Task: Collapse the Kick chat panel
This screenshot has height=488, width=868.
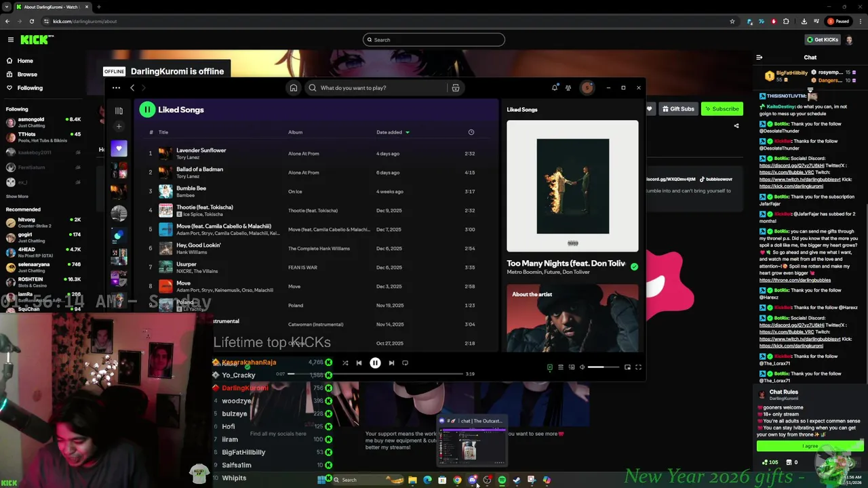Action: pyautogui.click(x=759, y=58)
